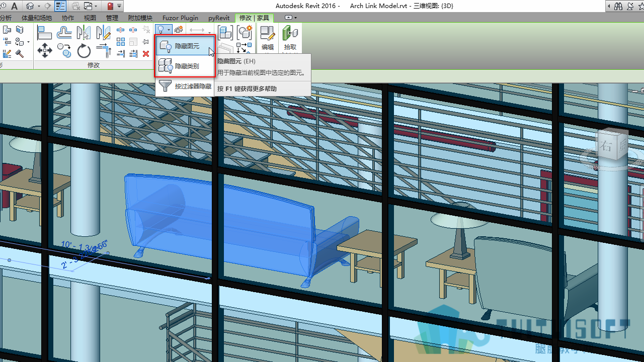This screenshot has width=644, height=362.
Task: Toggle Thin Lines in quick access toolbar
Action: tap(60, 7)
